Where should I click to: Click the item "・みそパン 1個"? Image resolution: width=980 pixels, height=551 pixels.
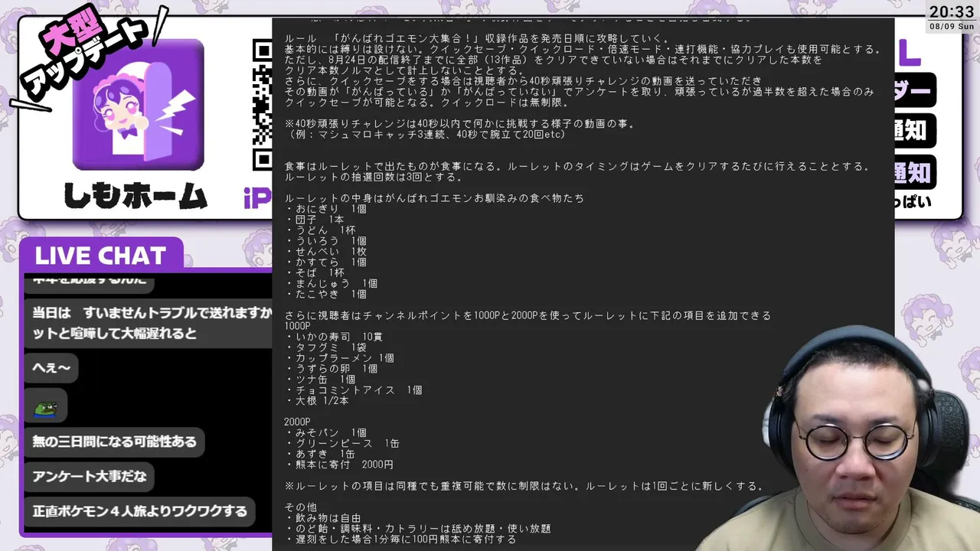tap(325, 433)
